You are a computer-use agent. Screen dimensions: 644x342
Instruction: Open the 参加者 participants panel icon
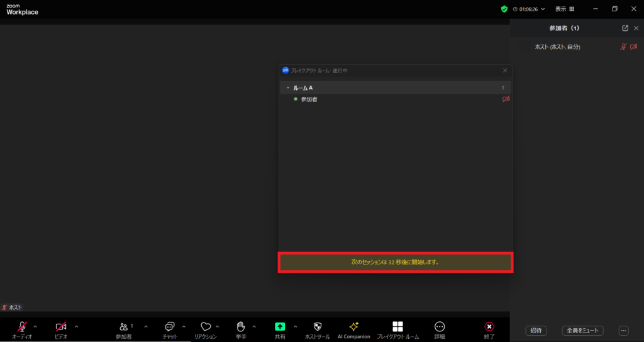pyautogui.click(x=124, y=327)
